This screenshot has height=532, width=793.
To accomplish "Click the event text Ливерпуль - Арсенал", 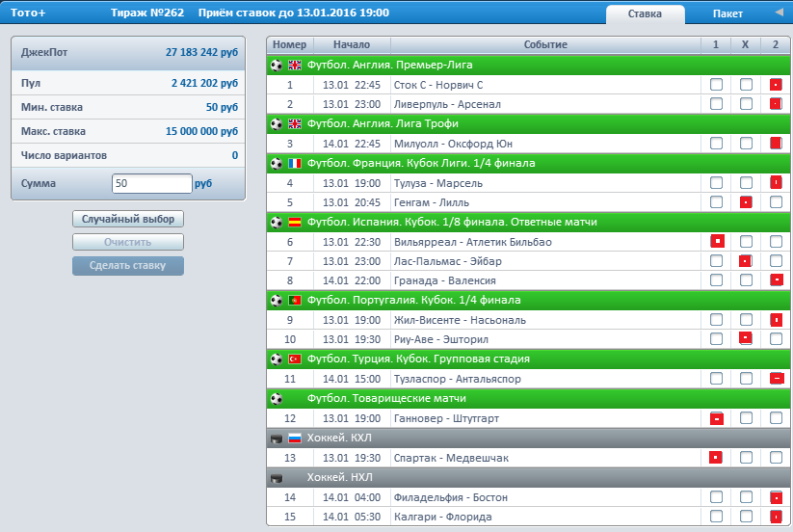I will (x=448, y=105).
